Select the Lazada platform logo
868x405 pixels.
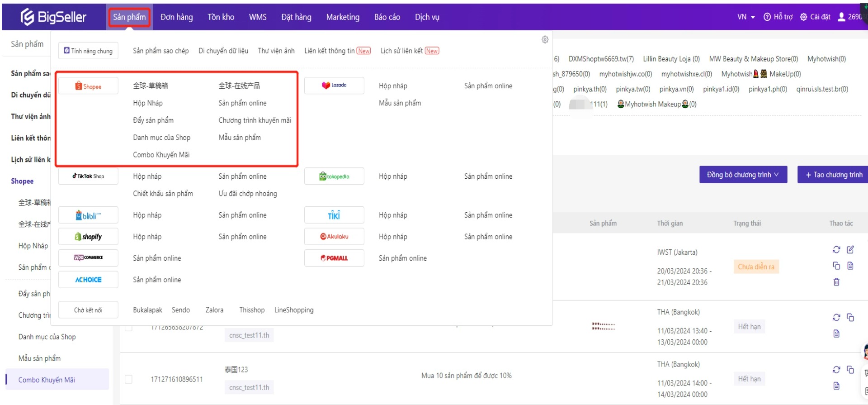[x=334, y=86]
